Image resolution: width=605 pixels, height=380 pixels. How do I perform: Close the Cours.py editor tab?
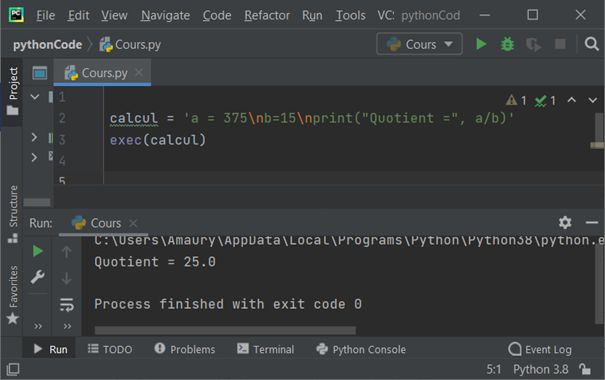tap(139, 72)
